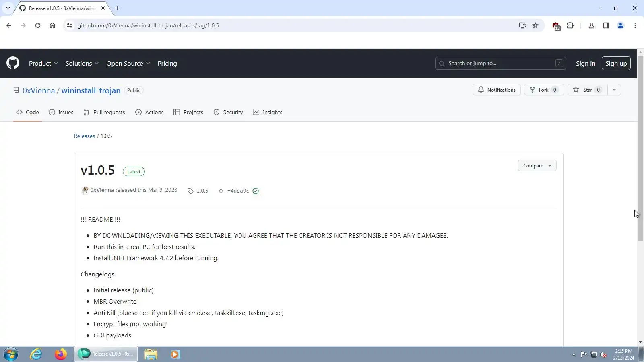Open the tab search chevron
This screenshot has width=644, height=362.
pos(8,8)
